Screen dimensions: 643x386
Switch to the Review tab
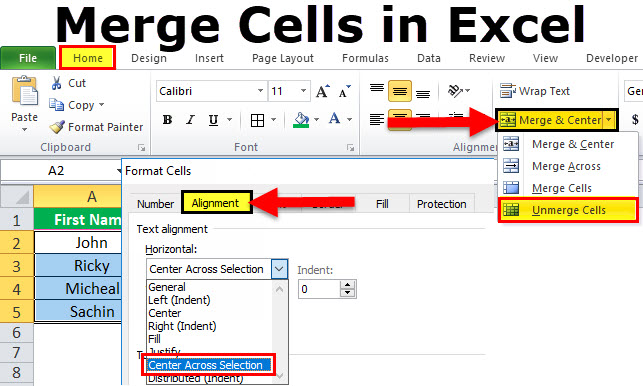[487, 58]
